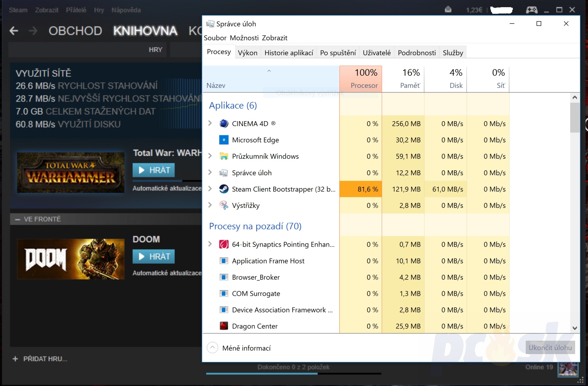Click the Total War Warhammer banner thumbnail

(71, 172)
